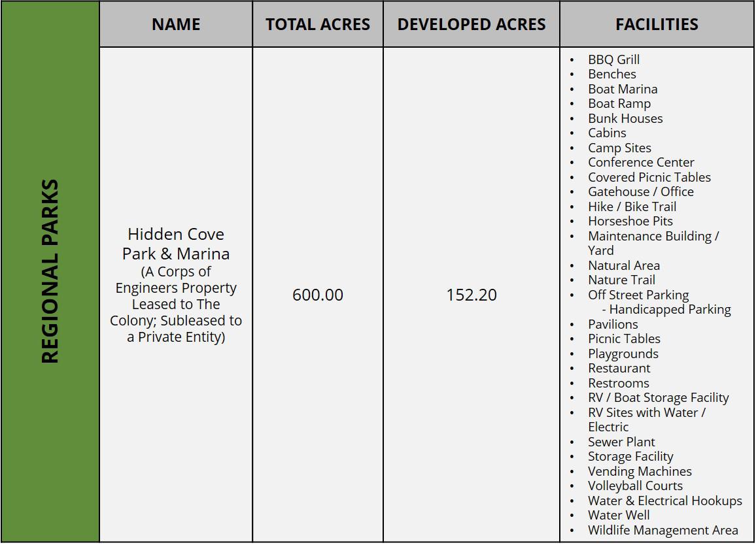Click the Storage Facility item below Sewer Plant
The width and height of the screenshot is (756, 545).
coord(630,456)
